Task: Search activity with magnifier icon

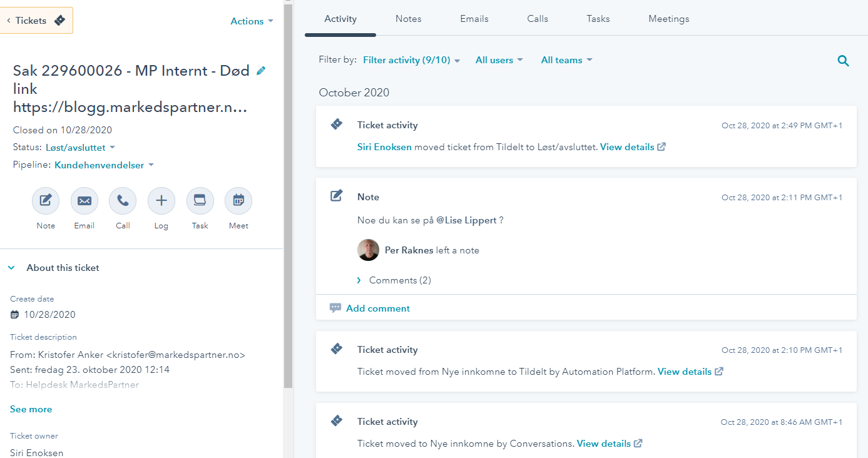Action: tap(843, 61)
